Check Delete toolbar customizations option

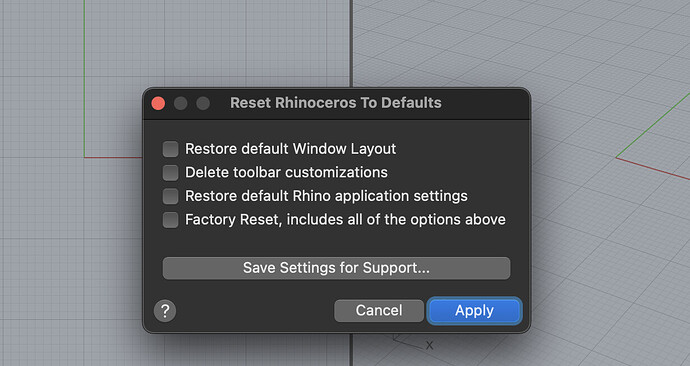(170, 172)
